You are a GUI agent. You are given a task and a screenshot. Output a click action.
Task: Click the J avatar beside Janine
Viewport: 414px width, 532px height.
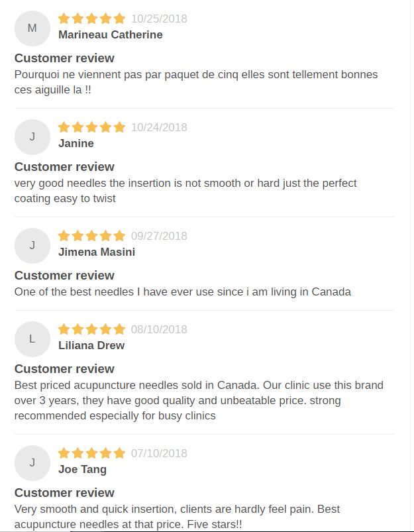click(x=32, y=137)
